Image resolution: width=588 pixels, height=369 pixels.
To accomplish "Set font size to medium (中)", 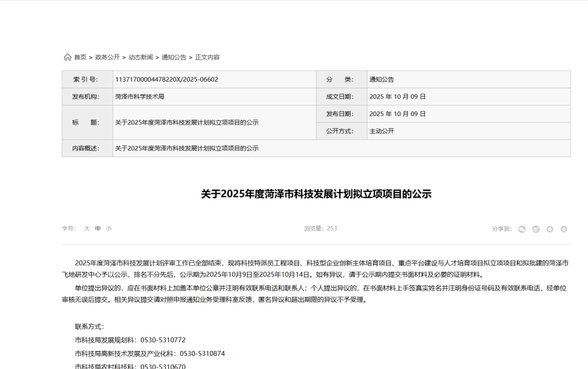I will 98,229.
